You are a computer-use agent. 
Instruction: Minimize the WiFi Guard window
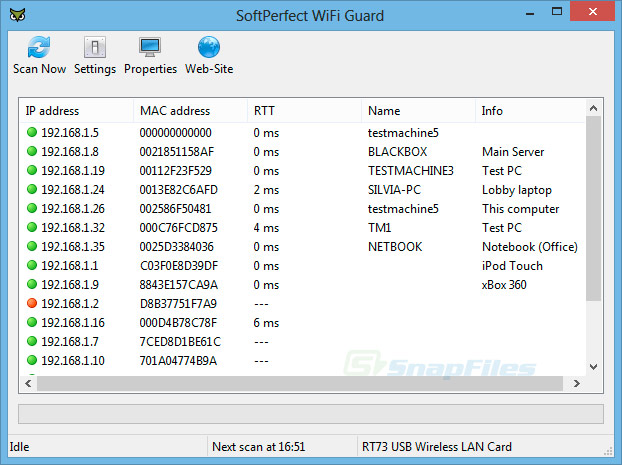click(530, 13)
